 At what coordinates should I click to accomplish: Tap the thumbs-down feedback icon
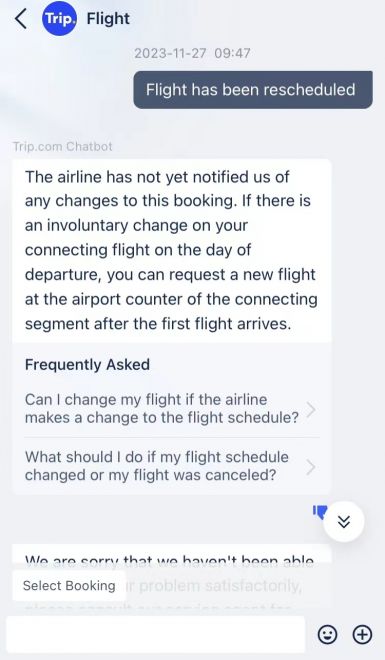(320, 512)
